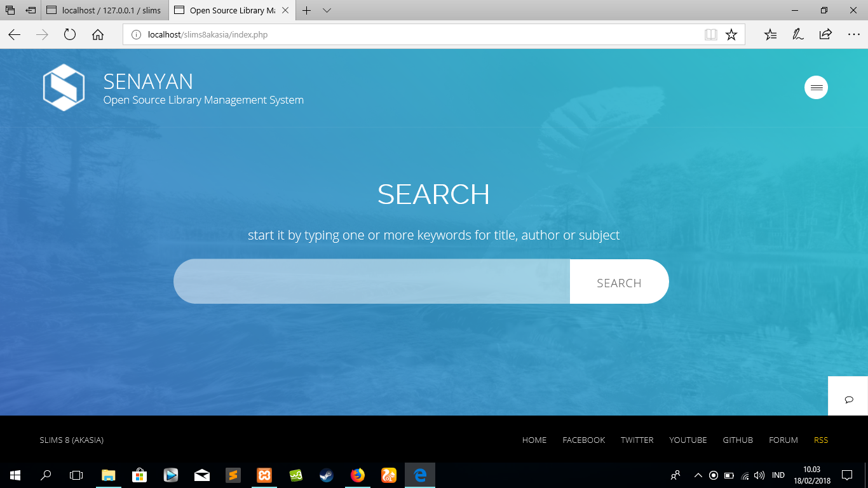The image size is (868, 488).
Task: Open File Explorer from taskbar
Action: 109,475
